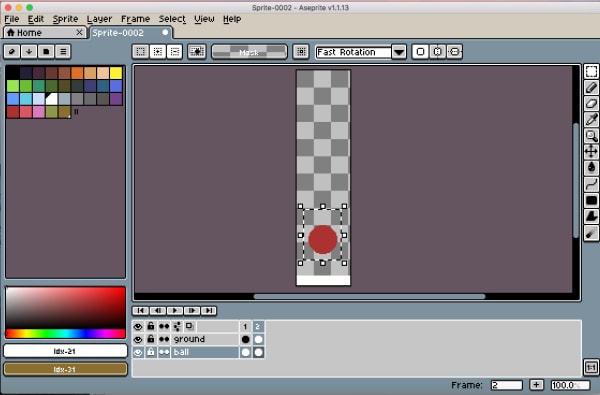This screenshot has width=600, height=395.
Task: Toggle all layers lock in timeline header
Action: click(x=151, y=326)
